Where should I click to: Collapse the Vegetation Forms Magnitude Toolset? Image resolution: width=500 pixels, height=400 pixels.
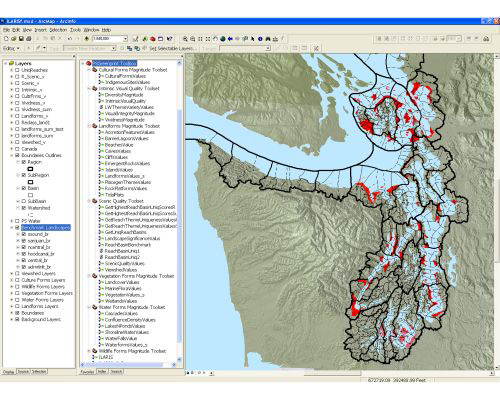coord(89,276)
